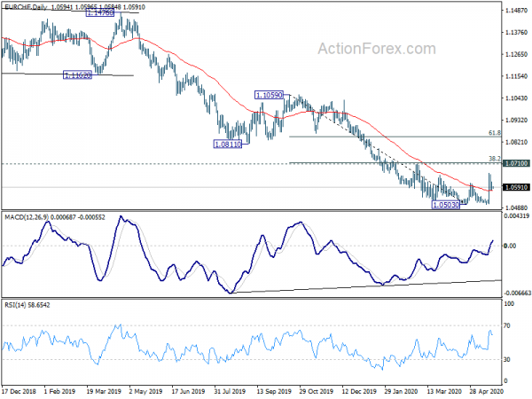Viewport: 532px width, 399px height.
Task: Click the 1.14760 price label
Action: tap(99, 13)
